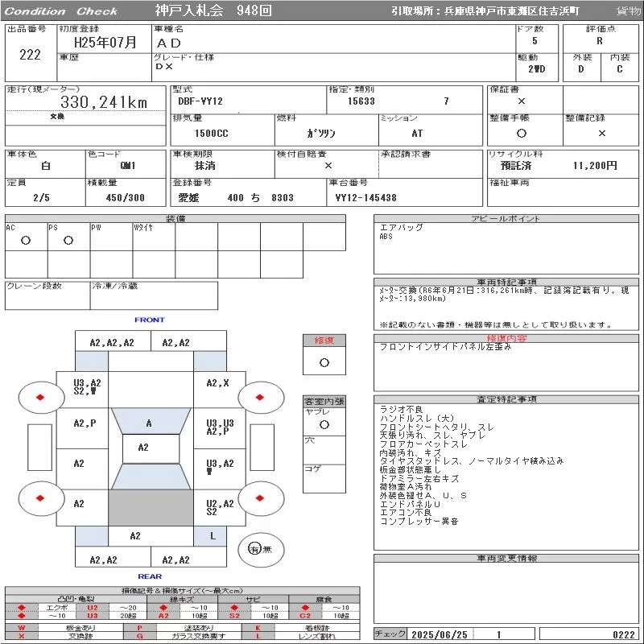This screenshot has height=644, width=644.
Task: Click the red X legend label for 交換跡
Action: pos(22,636)
